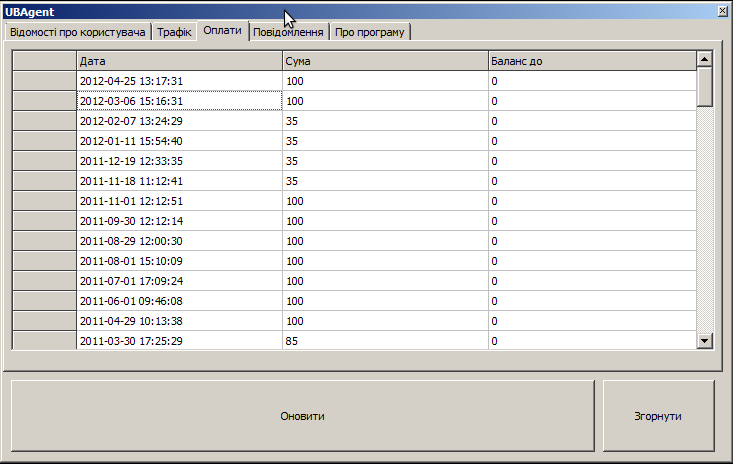Screen dimensions: 733x464
Task: Switch to the Про програму tab
Action: [370, 33]
